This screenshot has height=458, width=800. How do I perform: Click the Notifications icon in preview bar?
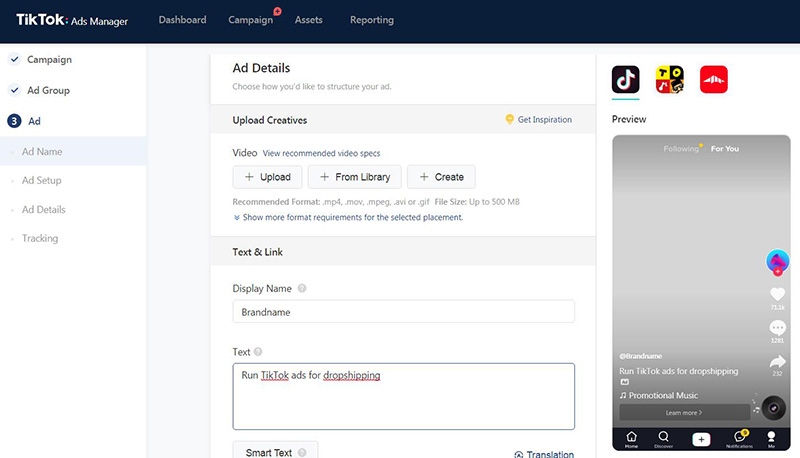point(740,437)
